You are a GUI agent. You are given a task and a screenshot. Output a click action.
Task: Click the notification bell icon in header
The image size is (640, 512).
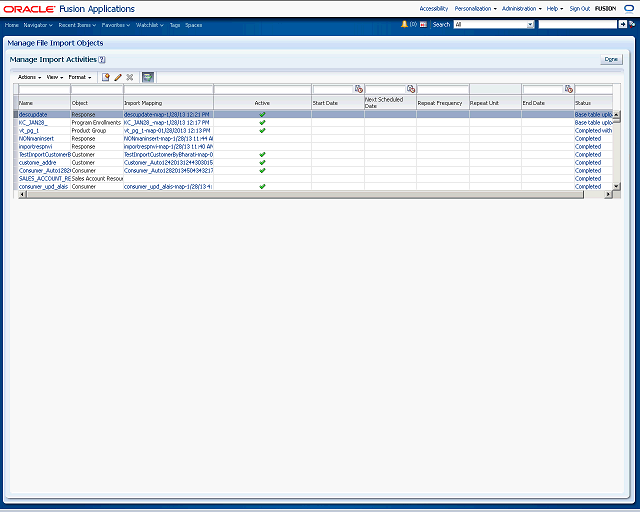pyautogui.click(x=404, y=24)
